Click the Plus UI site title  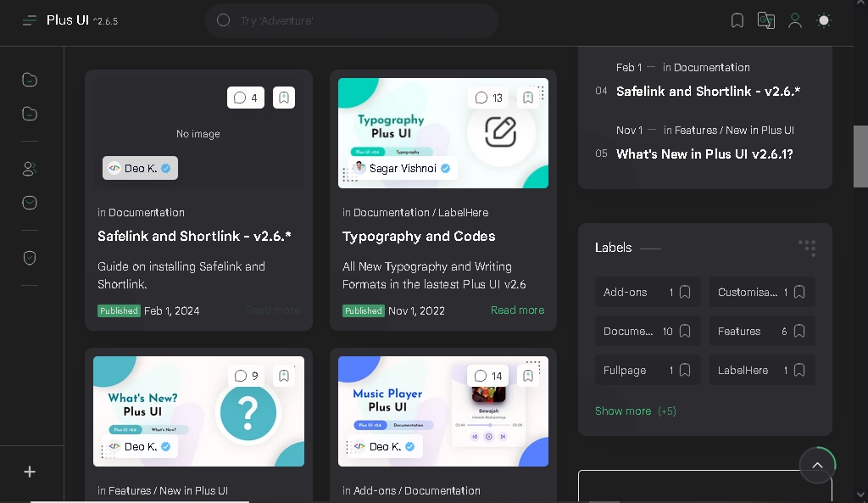68,20
